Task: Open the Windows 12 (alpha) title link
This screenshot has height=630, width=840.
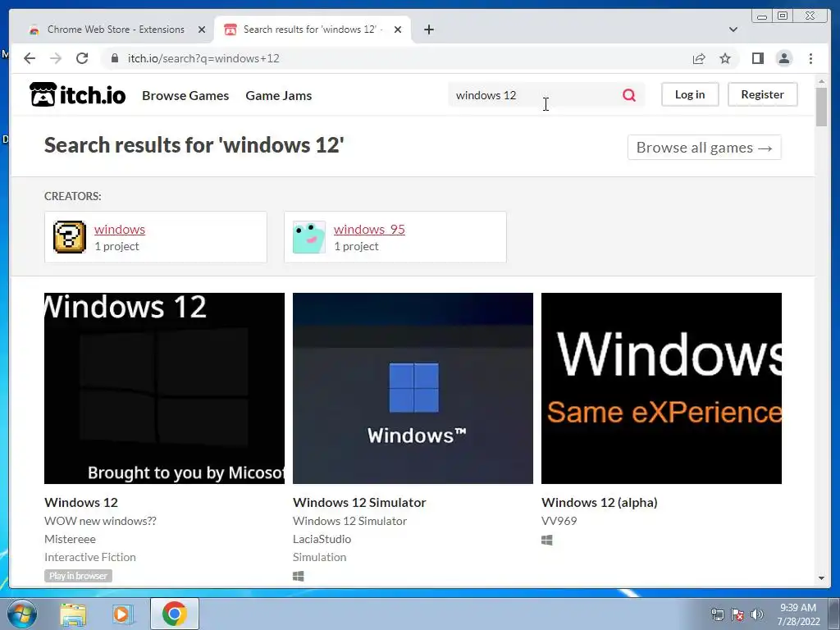Action: pyautogui.click(x=599, y=503)
